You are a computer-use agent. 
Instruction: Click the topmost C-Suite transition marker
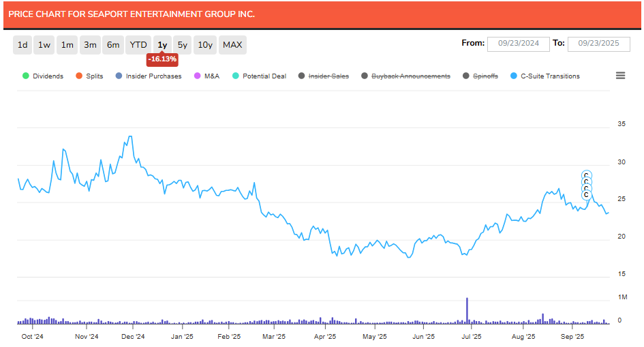coord(587,175)
